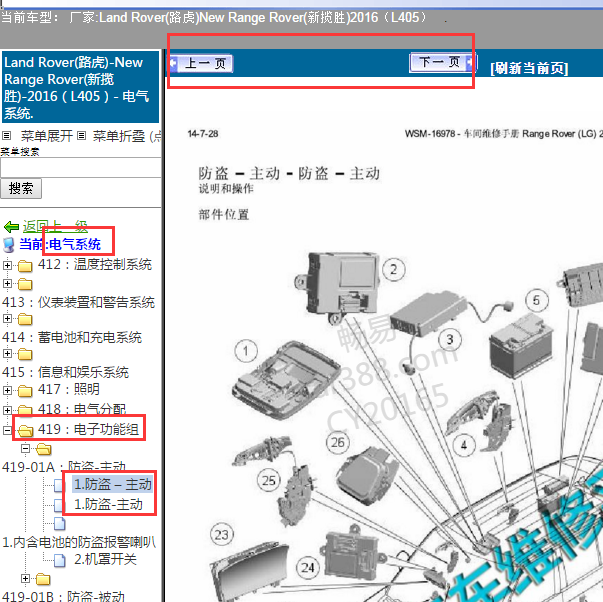Expand the 413 仪表装置和警告系统 node

7,283
